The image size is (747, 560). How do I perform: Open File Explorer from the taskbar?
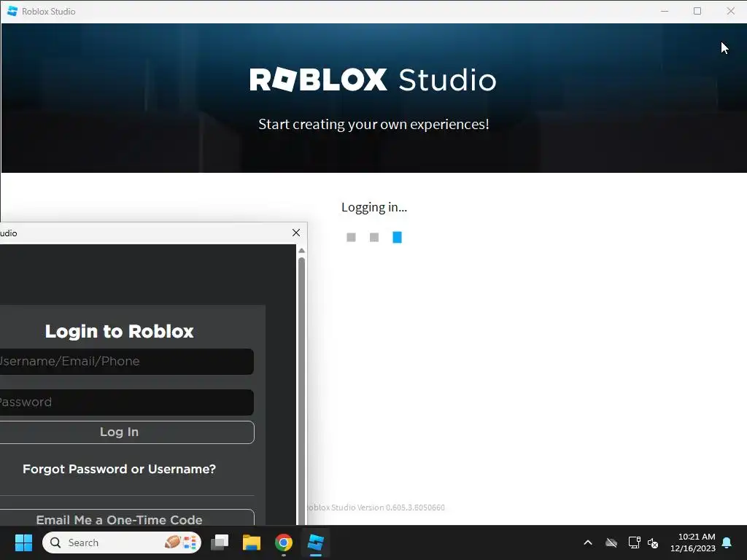click(252, 542)
